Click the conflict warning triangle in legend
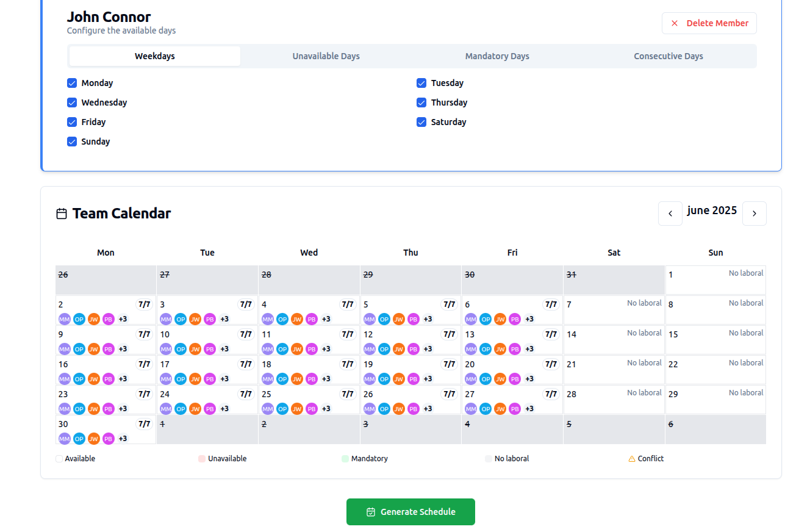Screen dimensions: 810x532 click(x=632, y=459)
